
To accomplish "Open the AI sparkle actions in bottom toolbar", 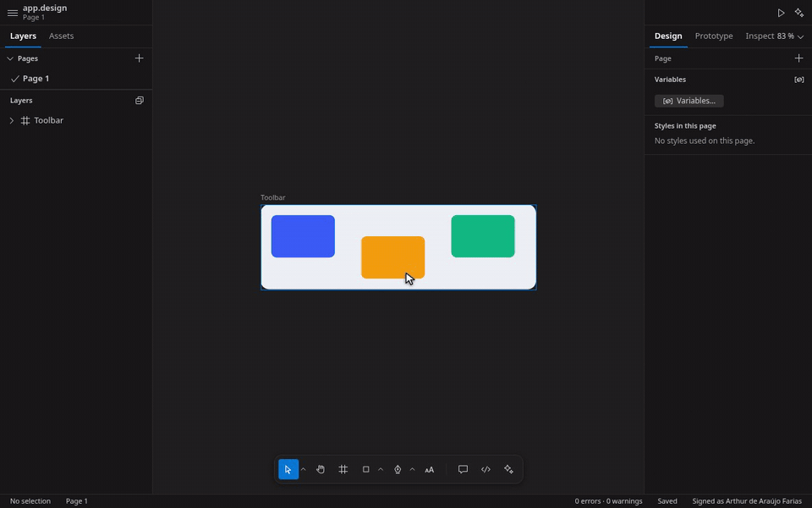I will (508, 469).
